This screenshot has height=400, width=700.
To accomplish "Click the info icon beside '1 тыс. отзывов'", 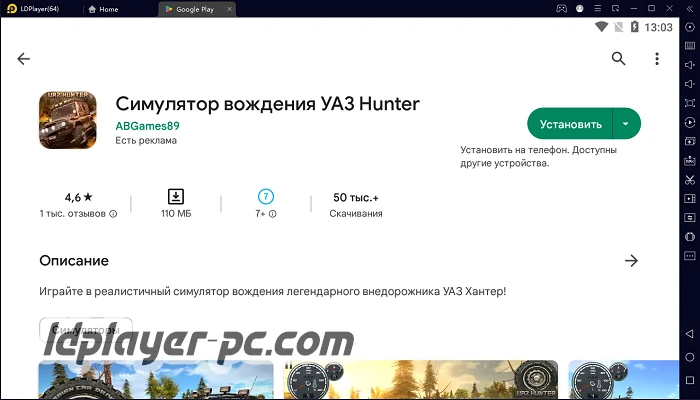I will click(x=113, y=214).
